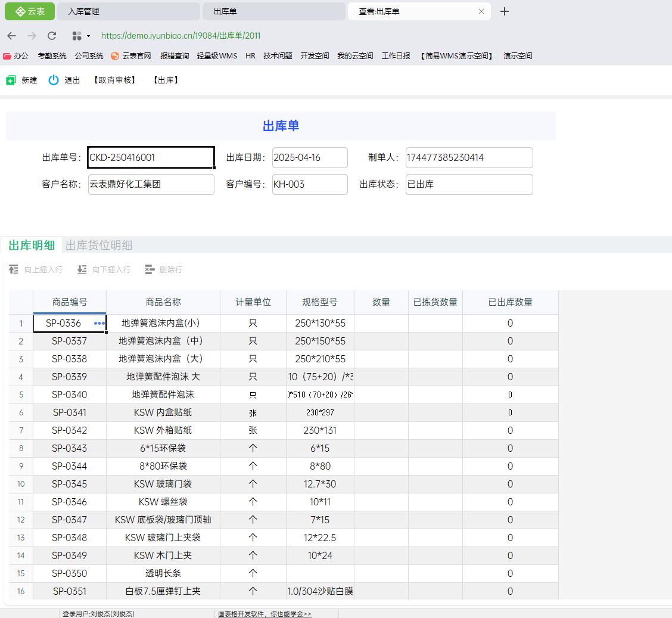Click the browser refresh icon
Screen dimensions: 672x618
pos(52,36)
